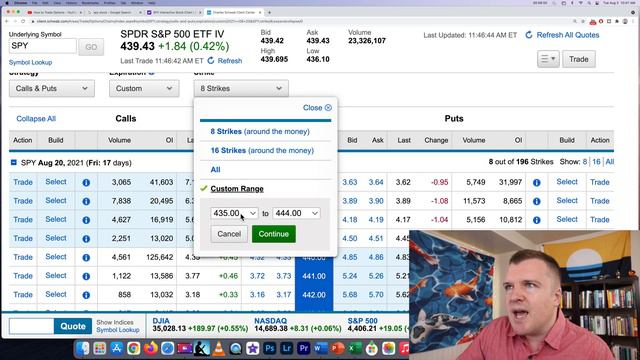Image resolution: width=640 pixels, height=360 pixels.
Task: Show 8 strikes via Show: 8 link
Action: [585, 162]
